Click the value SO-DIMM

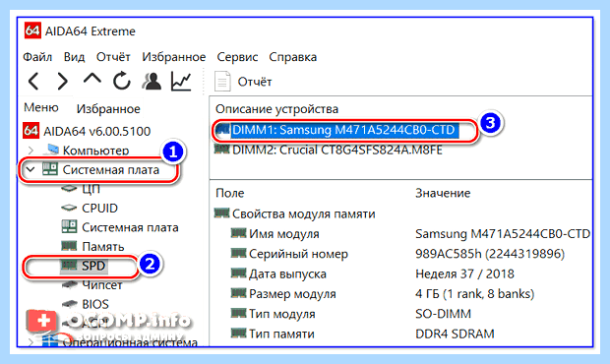443,314
